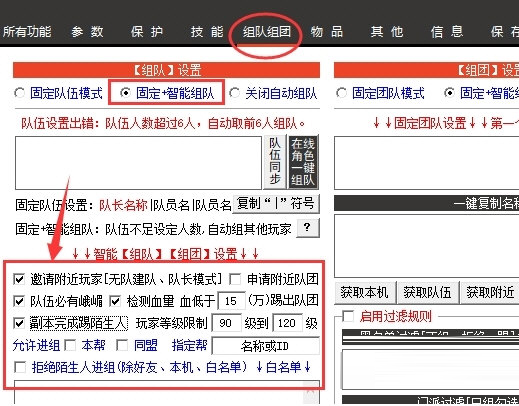Switch to the 保护 tab

point(147,32)
